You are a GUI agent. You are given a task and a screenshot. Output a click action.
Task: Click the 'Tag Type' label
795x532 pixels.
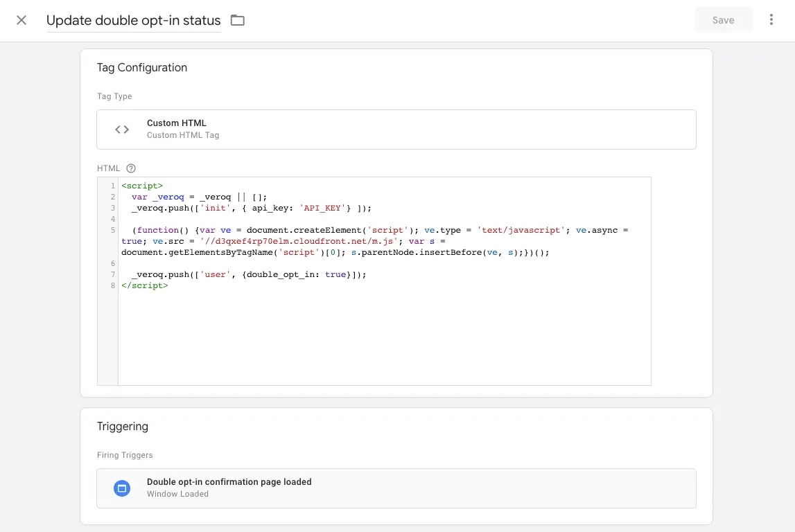tap(114, 96)
